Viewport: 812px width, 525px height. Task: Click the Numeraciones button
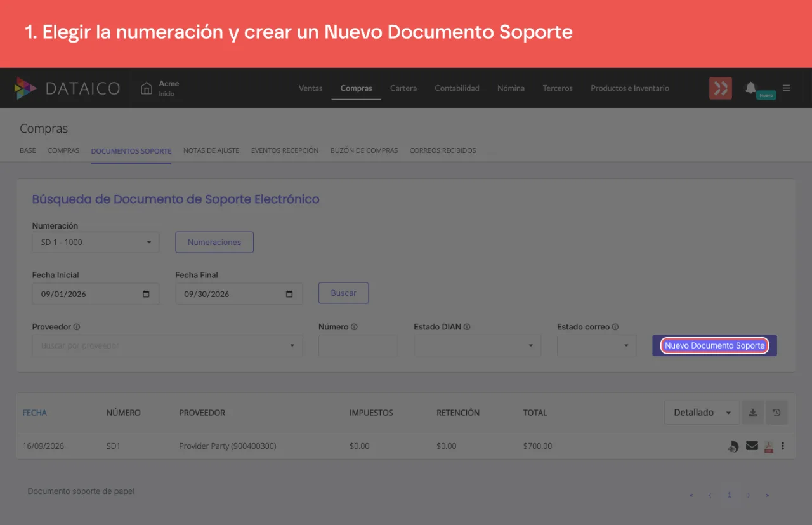pyautogui.click(x=214, y=242)
